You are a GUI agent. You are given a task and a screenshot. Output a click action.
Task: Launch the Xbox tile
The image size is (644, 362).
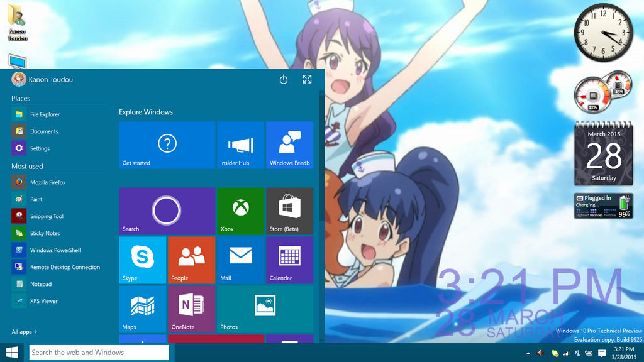(x=240, y=211)
